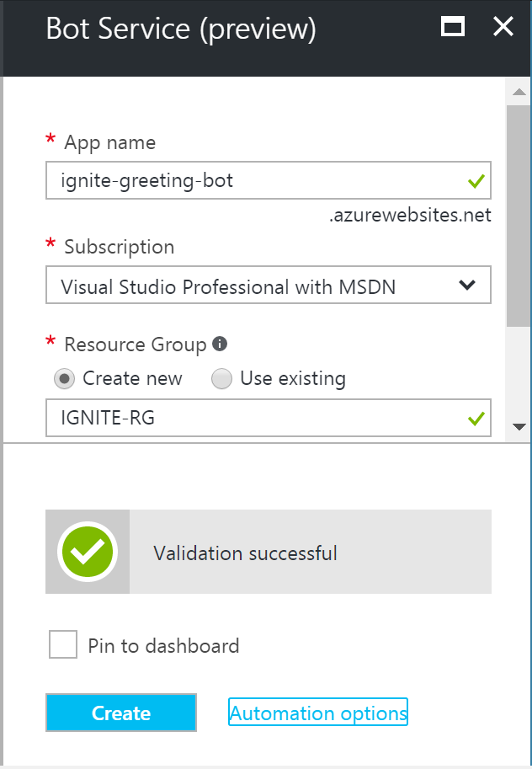
Task: Select the Create new radio button
Action: (64, 378)
